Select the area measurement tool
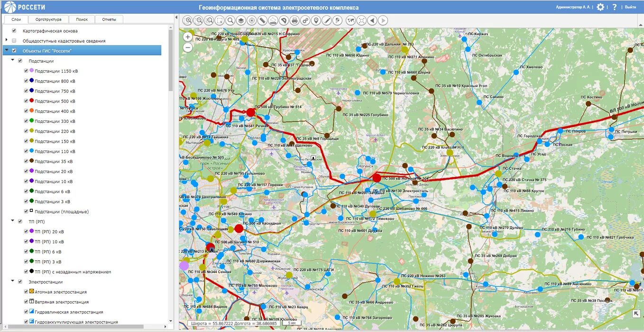 click(273, 20)
